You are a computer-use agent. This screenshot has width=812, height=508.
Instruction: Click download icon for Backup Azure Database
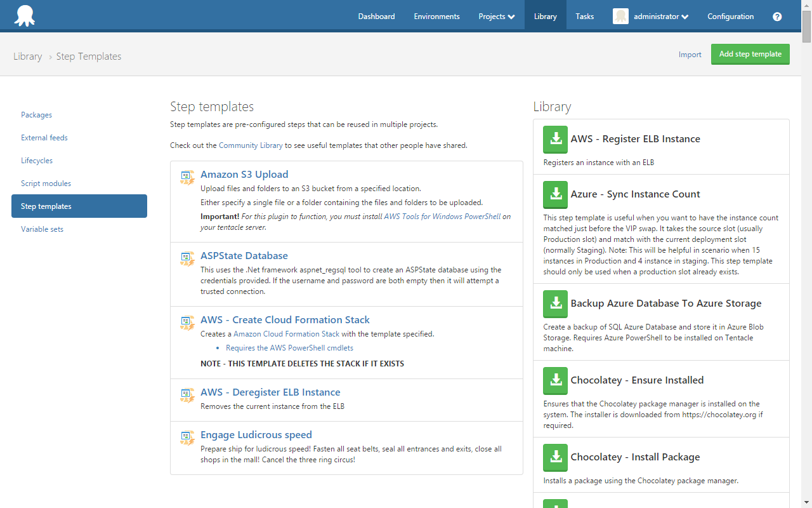(556, 304)
